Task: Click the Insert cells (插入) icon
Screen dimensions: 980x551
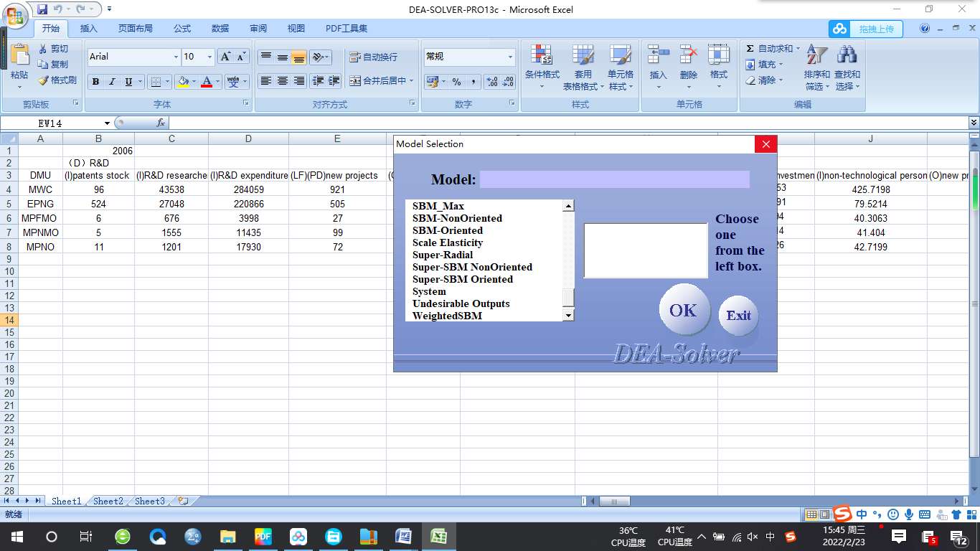Action: (658, 55)
